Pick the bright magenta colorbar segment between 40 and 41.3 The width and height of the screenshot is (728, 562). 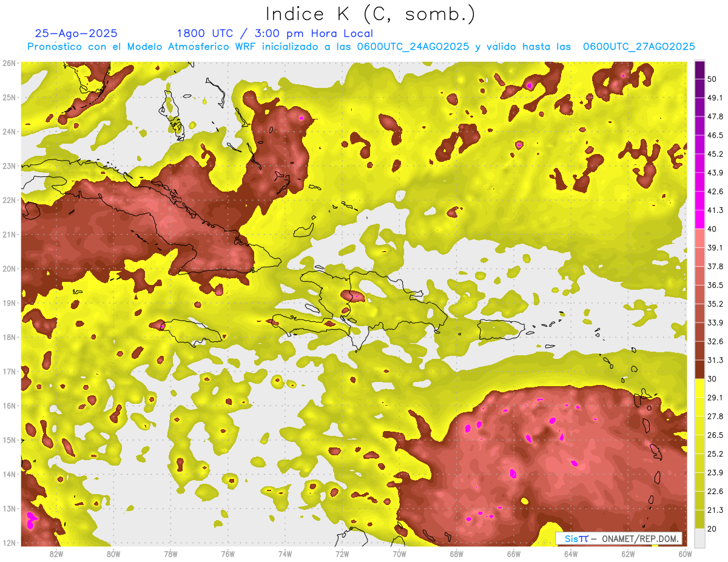tap(700, 219)
